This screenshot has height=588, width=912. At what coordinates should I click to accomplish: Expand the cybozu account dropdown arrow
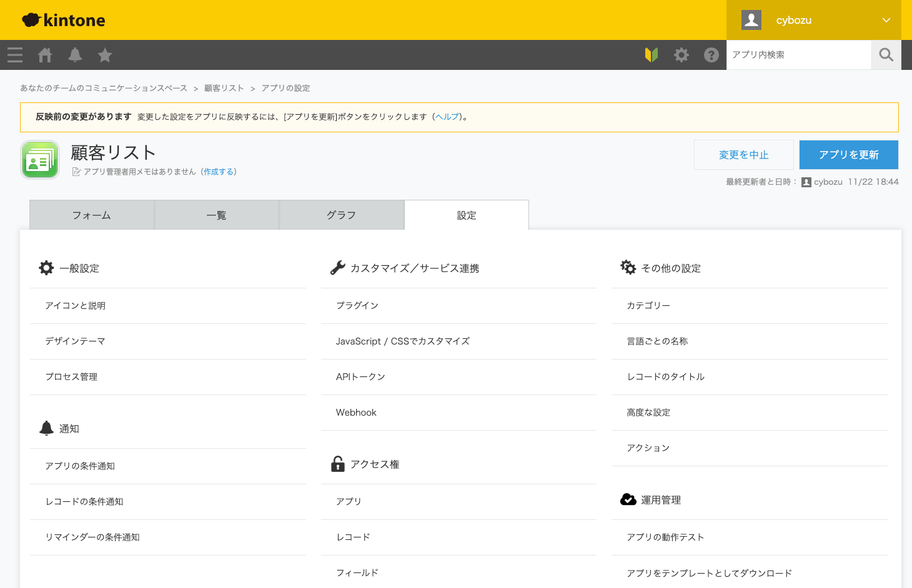click(886, 20)
